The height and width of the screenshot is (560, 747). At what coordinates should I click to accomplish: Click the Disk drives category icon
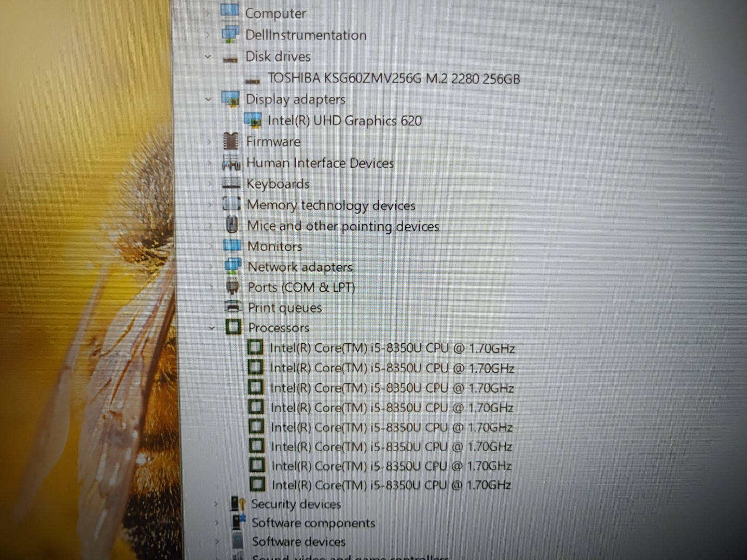point(230,59)
